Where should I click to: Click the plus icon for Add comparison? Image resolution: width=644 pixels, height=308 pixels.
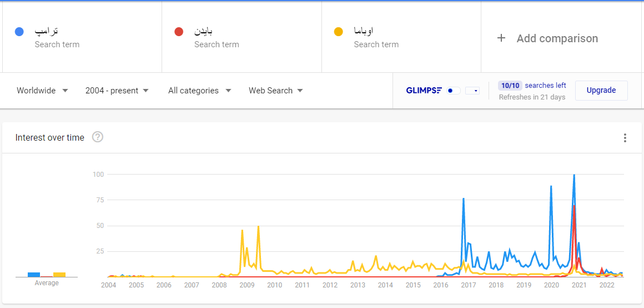click(x=501, y=38)
